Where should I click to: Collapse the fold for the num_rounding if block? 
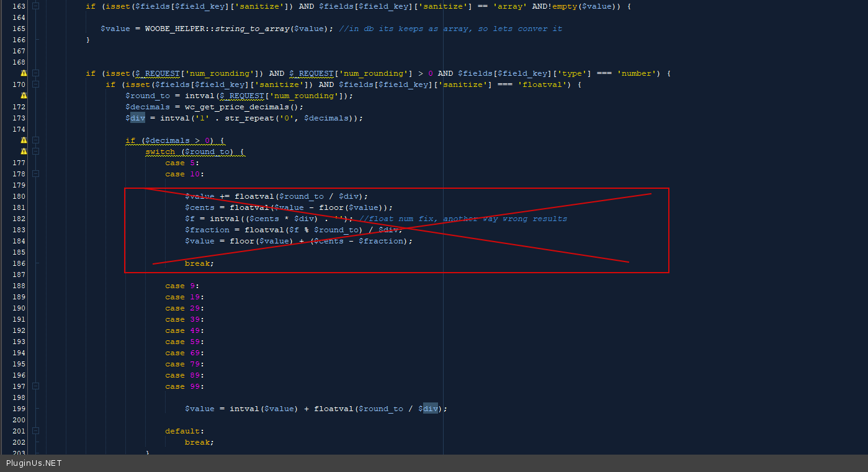click(x=35, y=73)
